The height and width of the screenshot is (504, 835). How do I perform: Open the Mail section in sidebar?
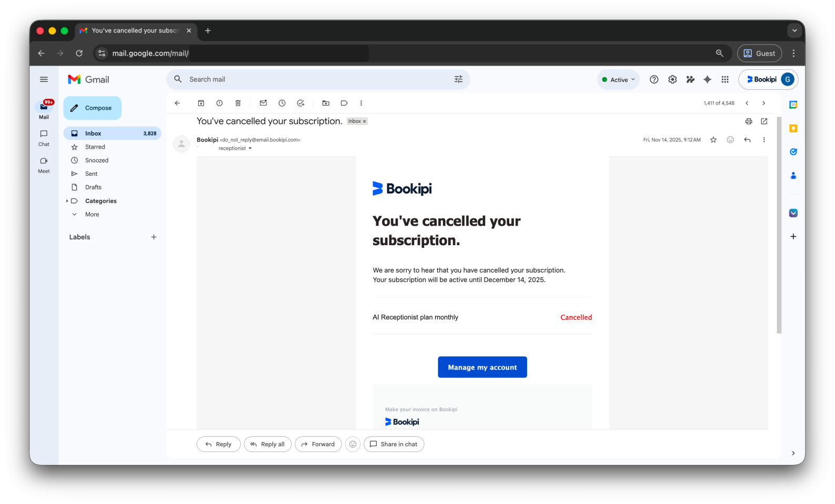(44, 109)
